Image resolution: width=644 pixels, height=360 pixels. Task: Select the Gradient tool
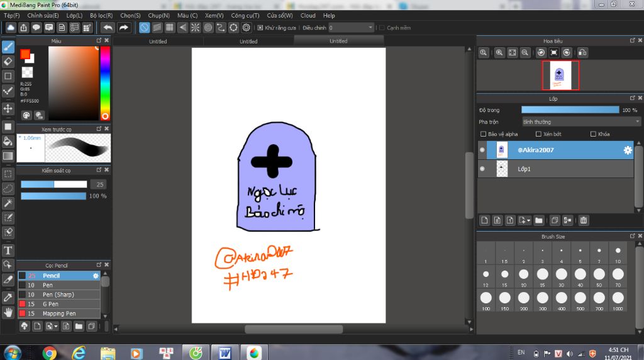point(8,155)
